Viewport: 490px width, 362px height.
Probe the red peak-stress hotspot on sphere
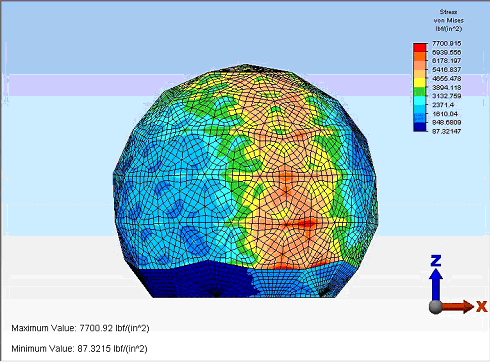(307, 224)
